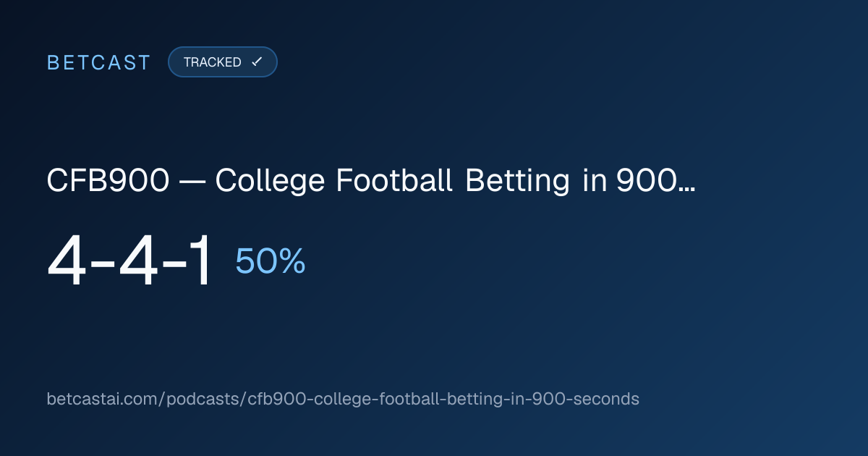Click the BETCAST logo text
Viewport: 868px width, 456px height.
[x=98, y=62]
